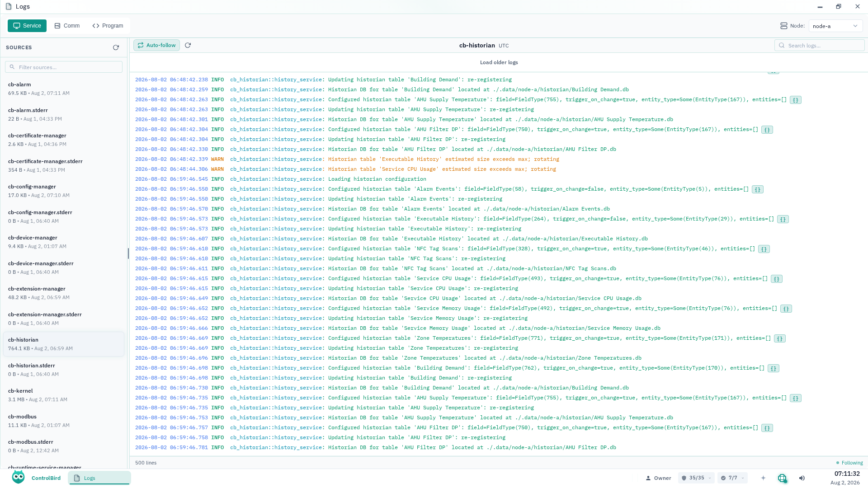Click the Following status indicator
Screen dimensions: 868x488
(x=849, y=463)
